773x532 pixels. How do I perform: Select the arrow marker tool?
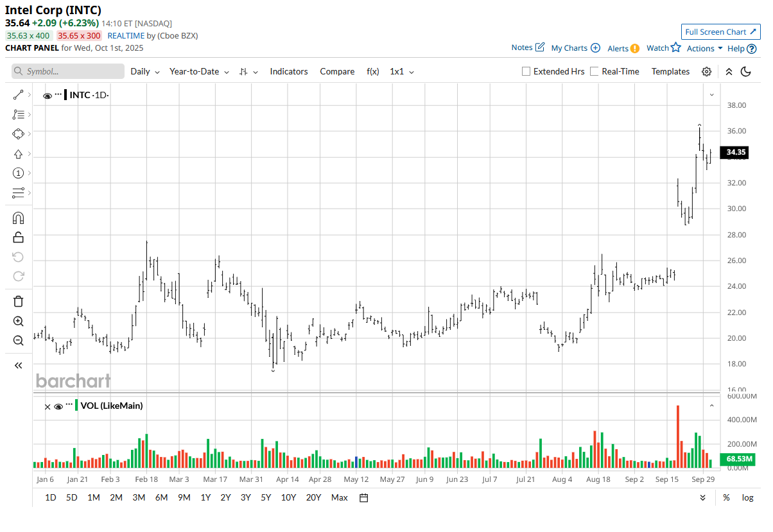coord(18,154)
